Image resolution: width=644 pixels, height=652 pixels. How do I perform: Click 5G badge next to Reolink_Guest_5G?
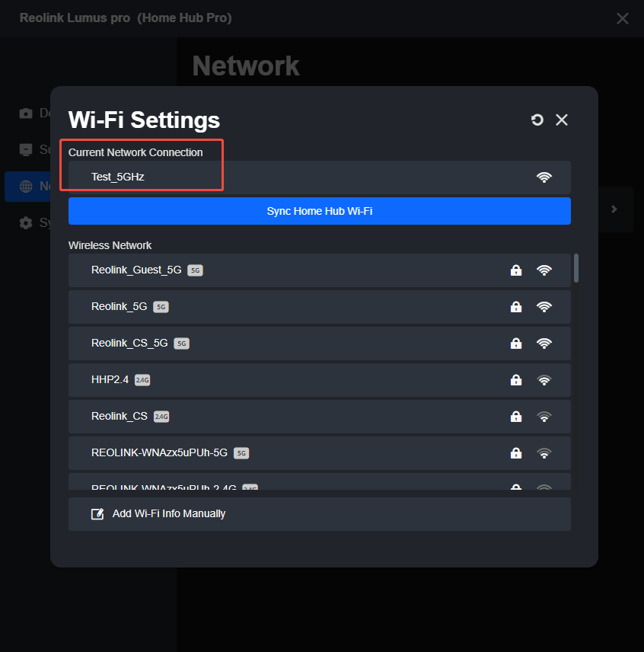click(196, 270)
